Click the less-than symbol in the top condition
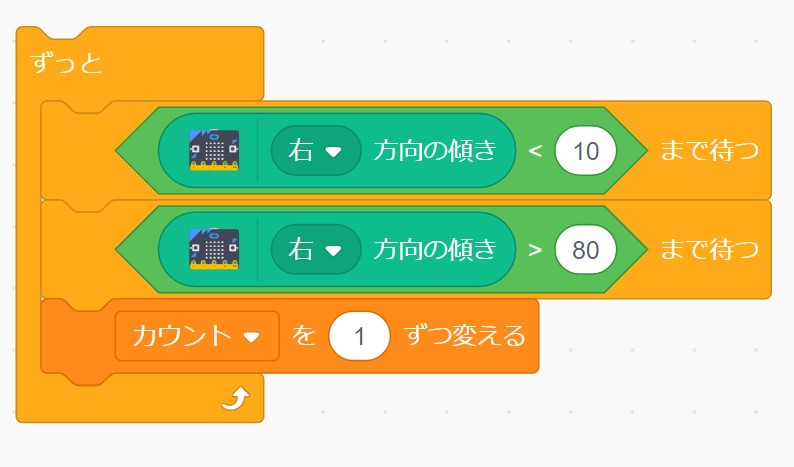The image size is (794, 467). point(535,152)
